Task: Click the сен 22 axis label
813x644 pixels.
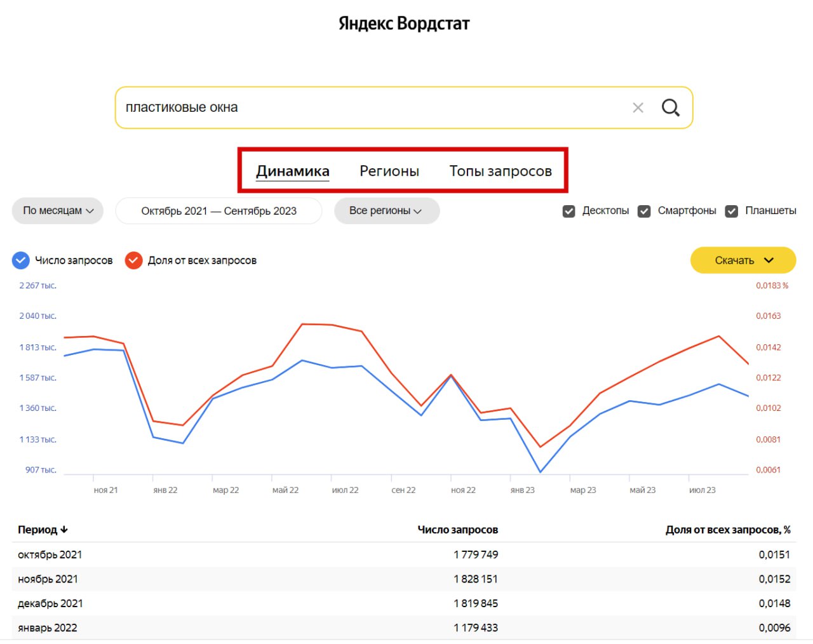Action: (x=403, y=490)
